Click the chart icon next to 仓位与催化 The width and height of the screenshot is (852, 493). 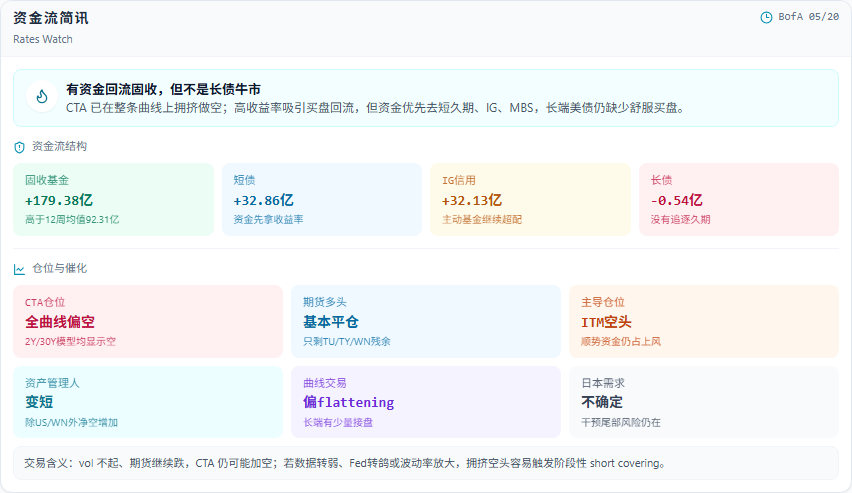[20, 269]
